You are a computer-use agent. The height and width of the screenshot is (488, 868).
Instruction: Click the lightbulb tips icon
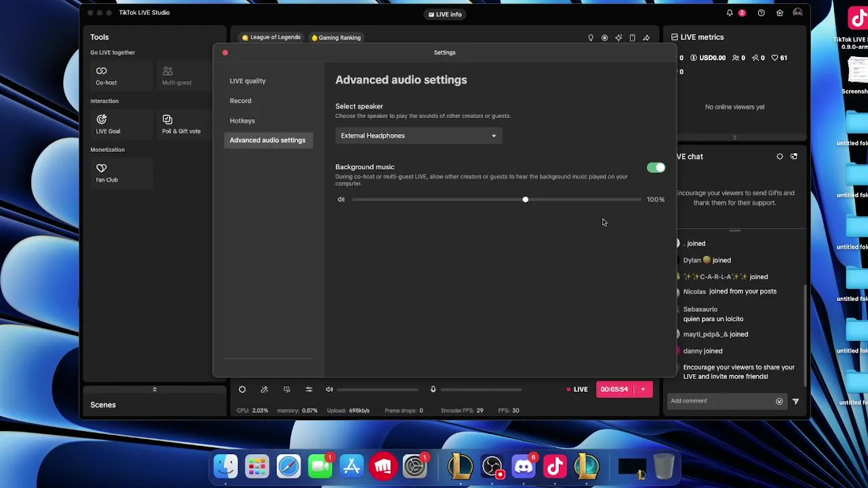tap(591, 38)
